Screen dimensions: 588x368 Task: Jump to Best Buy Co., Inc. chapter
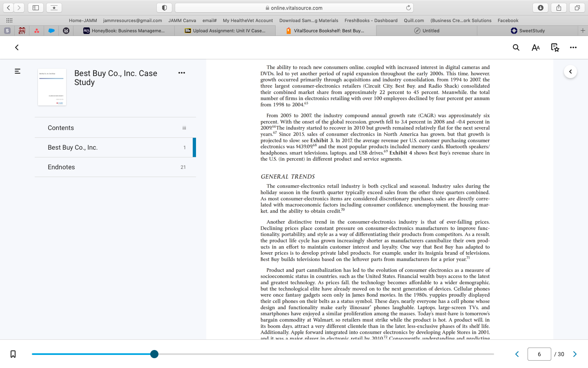click(115, 147)
